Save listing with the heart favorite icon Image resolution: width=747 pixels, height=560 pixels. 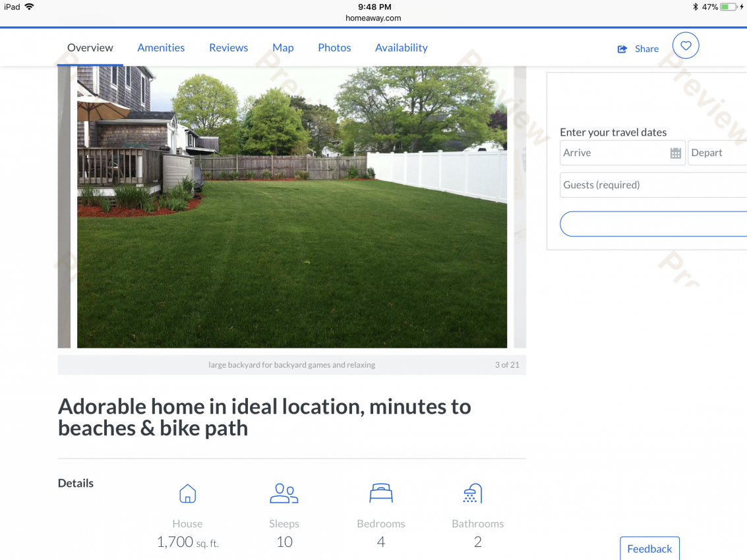[x=686, y=45]
